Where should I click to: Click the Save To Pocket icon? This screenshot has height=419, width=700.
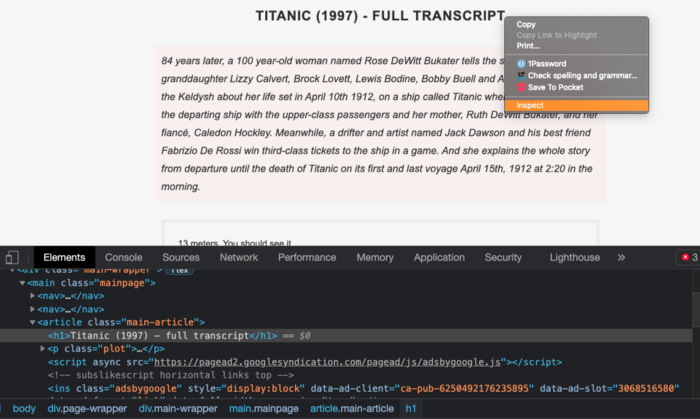point(521,87)
